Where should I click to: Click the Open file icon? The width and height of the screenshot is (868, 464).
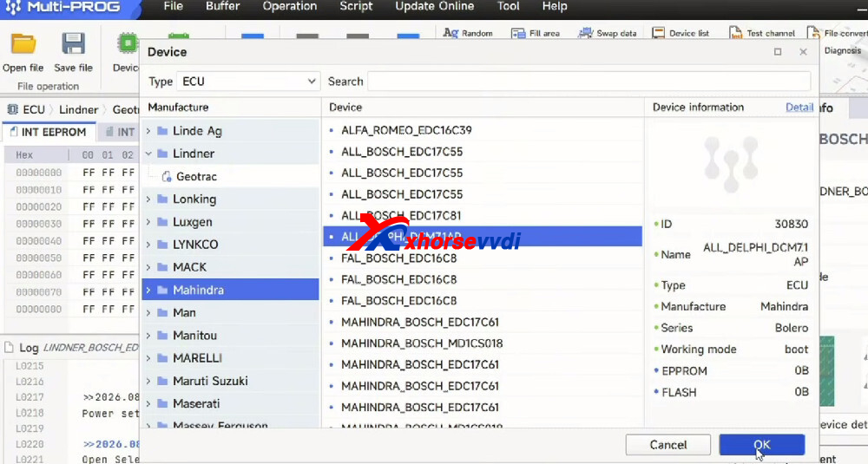[23, 44]
